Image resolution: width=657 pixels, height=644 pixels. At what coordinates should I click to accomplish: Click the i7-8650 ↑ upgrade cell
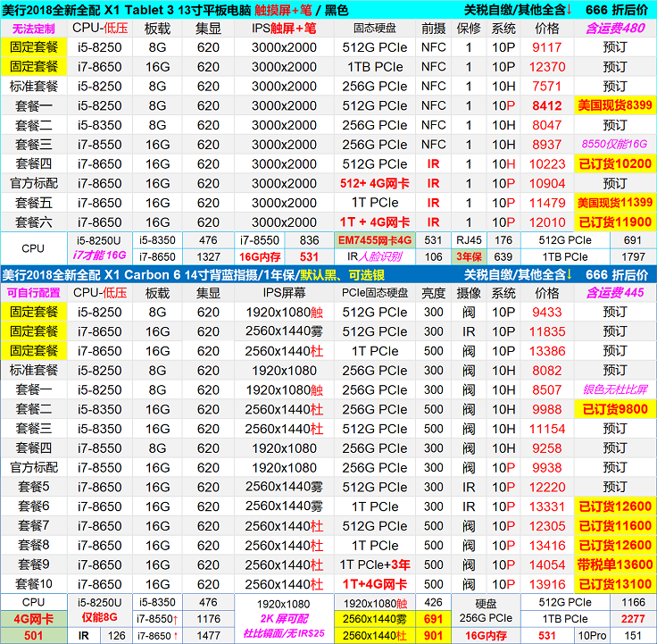click(157, 635)
